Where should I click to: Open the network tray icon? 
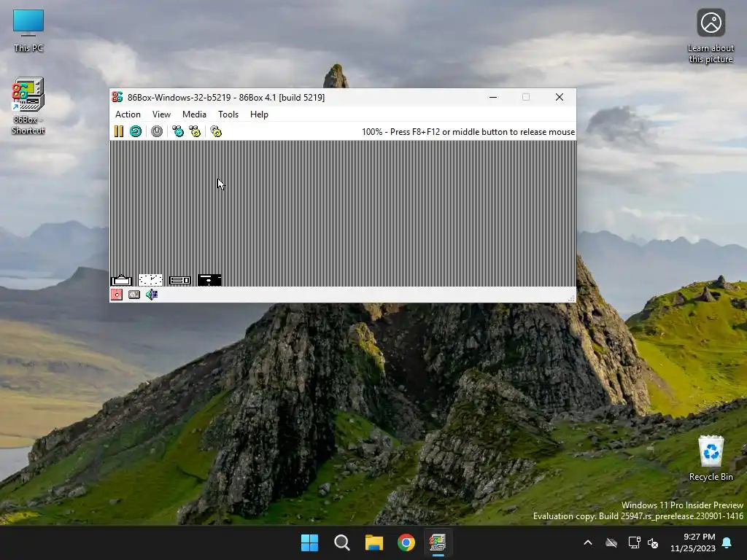(x=634, y=542)
